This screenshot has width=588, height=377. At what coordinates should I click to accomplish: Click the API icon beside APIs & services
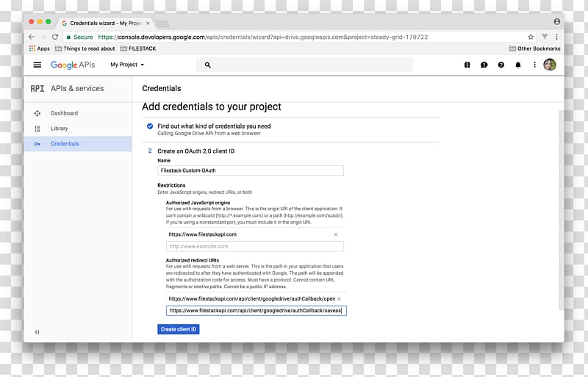[37, 88]
